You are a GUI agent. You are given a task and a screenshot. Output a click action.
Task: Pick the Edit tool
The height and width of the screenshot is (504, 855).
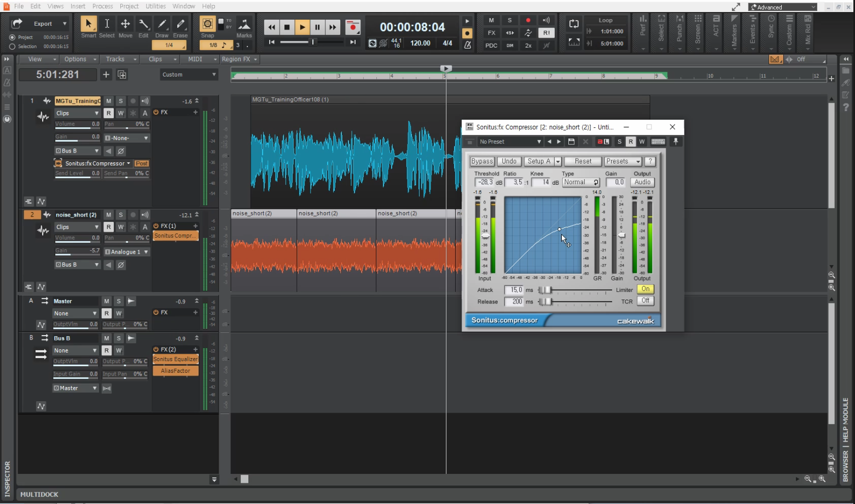click(143, 24)
